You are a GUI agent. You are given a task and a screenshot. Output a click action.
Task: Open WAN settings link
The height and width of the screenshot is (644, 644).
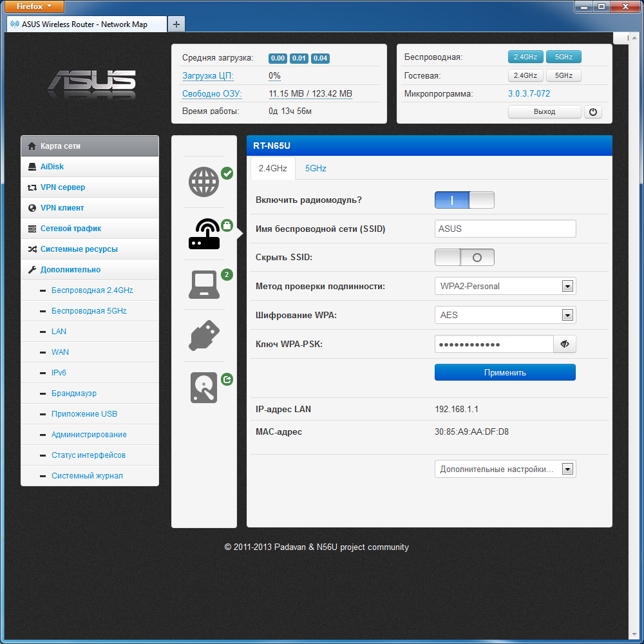coord(60,352)
